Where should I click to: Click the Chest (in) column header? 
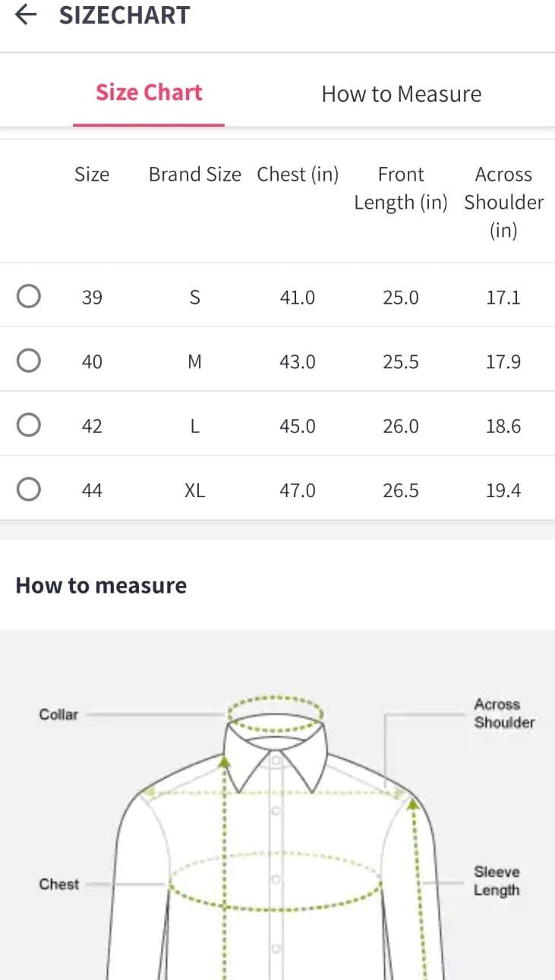pyautogui.click(x=298, y=175)
